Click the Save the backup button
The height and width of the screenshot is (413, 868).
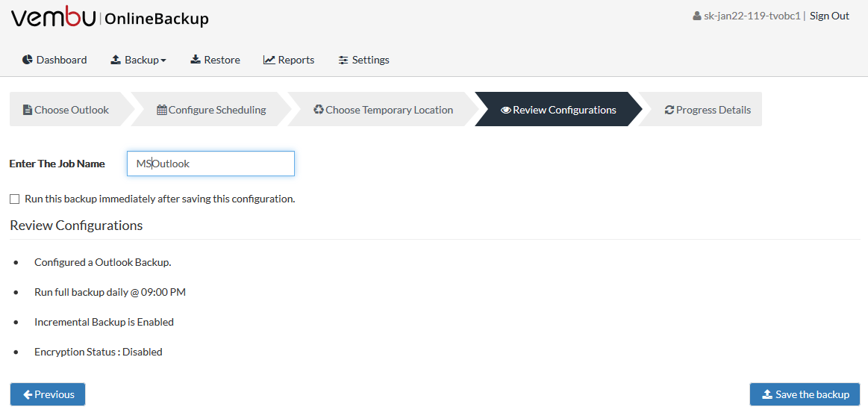(x=805, y=394)
